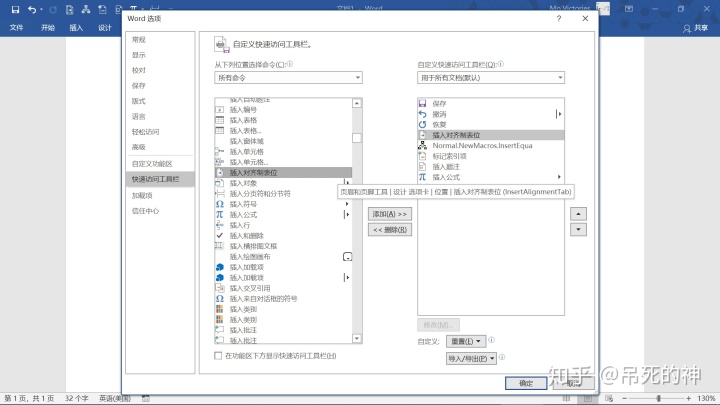Open the 所有命令 command source dropdown
This screenshot has width=720, height=405.
coord(288,78)
